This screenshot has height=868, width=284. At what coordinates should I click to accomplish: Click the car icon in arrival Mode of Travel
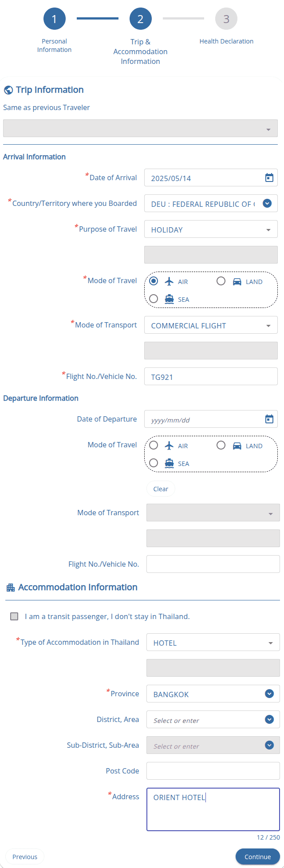click(x=237, y=281)
